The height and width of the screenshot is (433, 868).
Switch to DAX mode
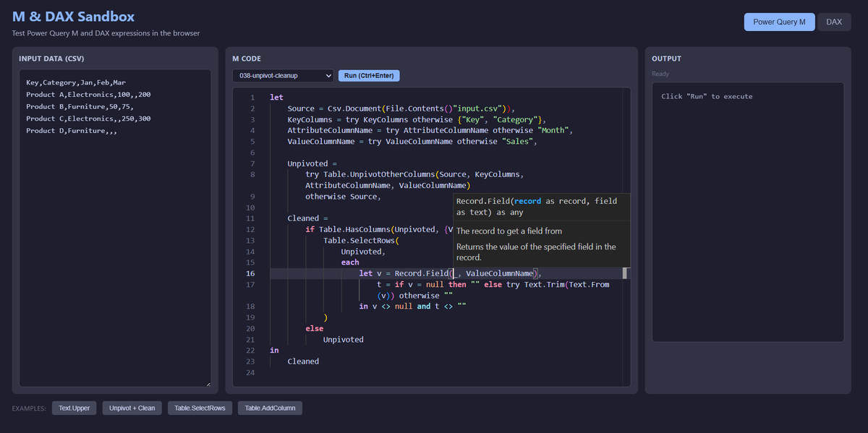[x=834, y=22]
